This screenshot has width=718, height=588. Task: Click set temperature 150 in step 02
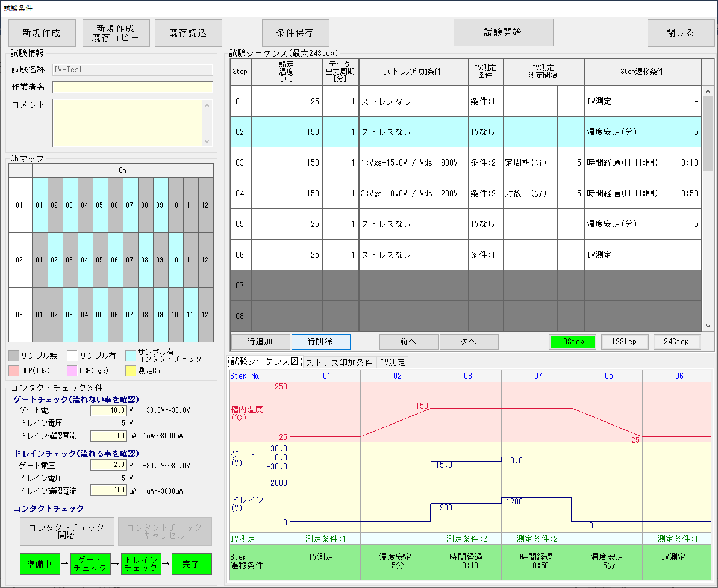[x=287, y=132]
